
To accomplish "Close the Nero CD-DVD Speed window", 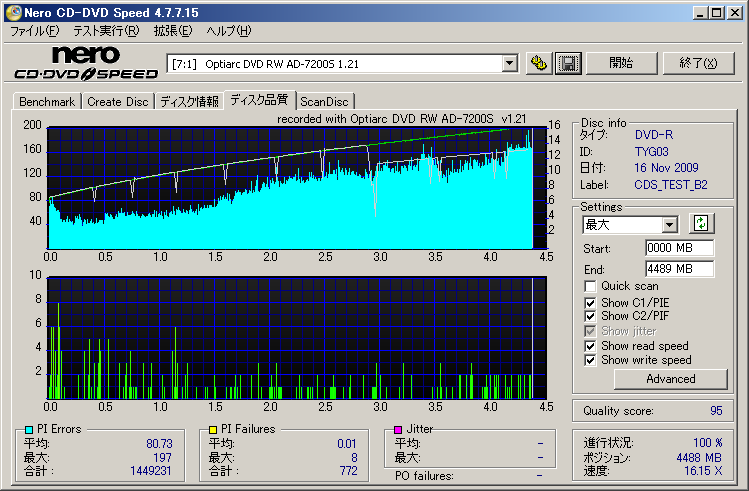I will coord(735,13).
